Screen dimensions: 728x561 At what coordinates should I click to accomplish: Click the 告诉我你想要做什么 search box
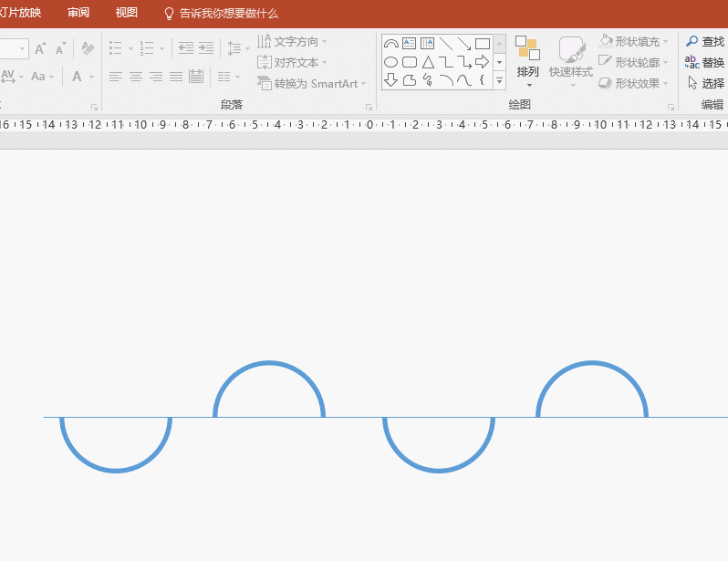[228, 14]
